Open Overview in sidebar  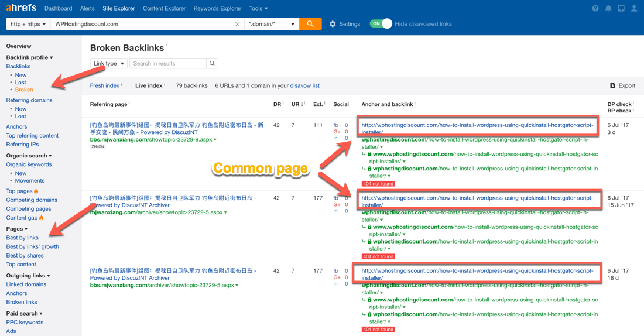tap(19, 46)
